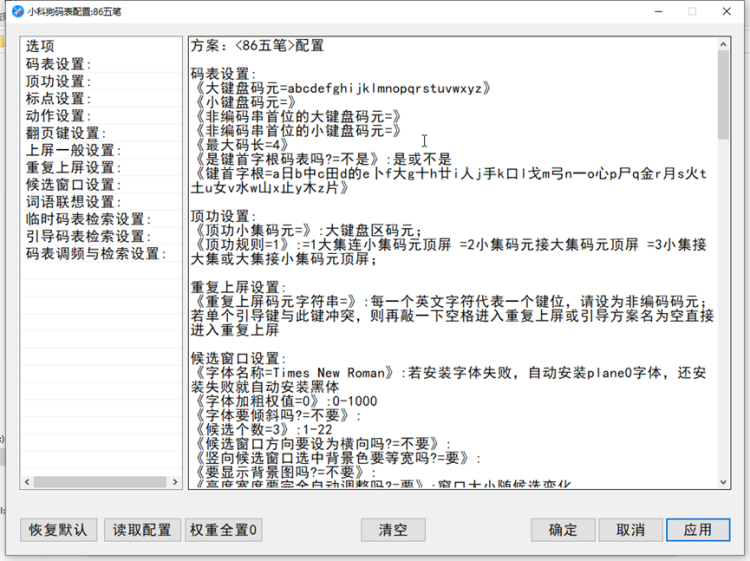
Task: Click 权重全置0 button
Action: [223, 530]
